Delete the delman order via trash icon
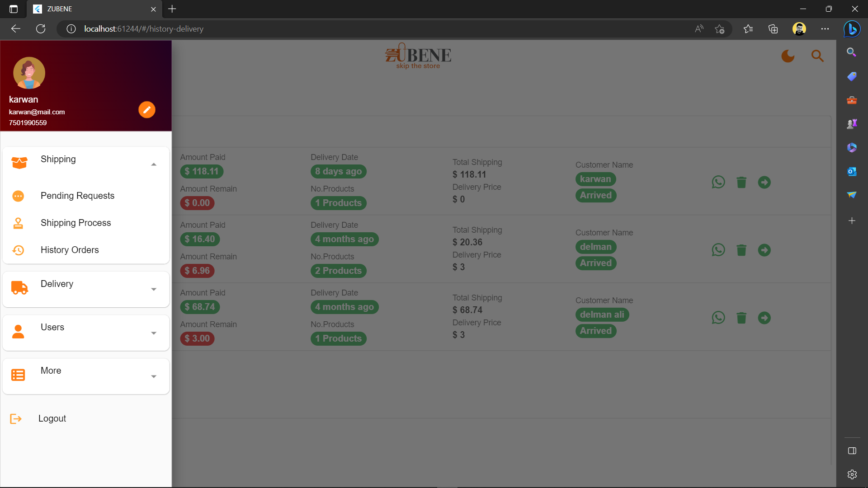Image resolution: width=868 pixels, height=488 pixels. click(x=741, y=250)
